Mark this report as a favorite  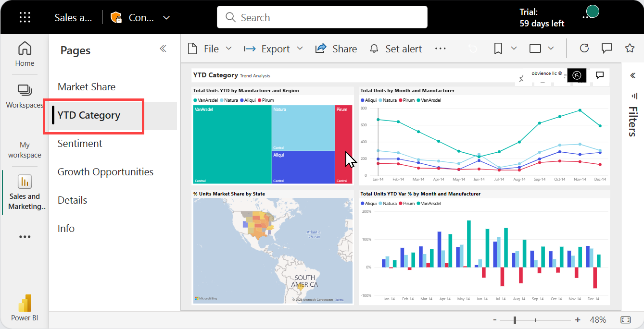click(630, 48)
